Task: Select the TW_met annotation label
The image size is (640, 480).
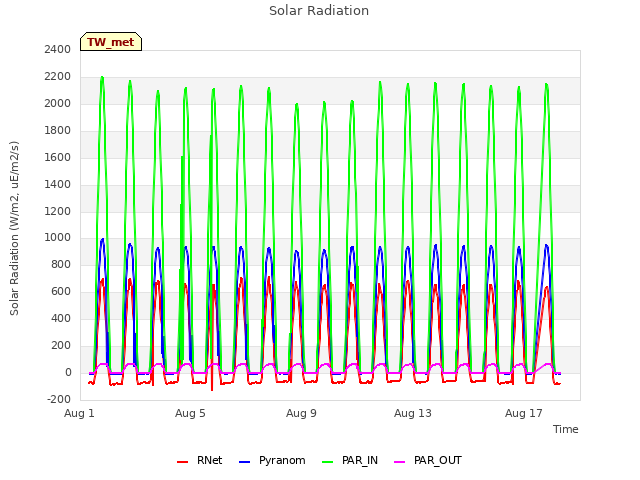Action: coord(111,42)
